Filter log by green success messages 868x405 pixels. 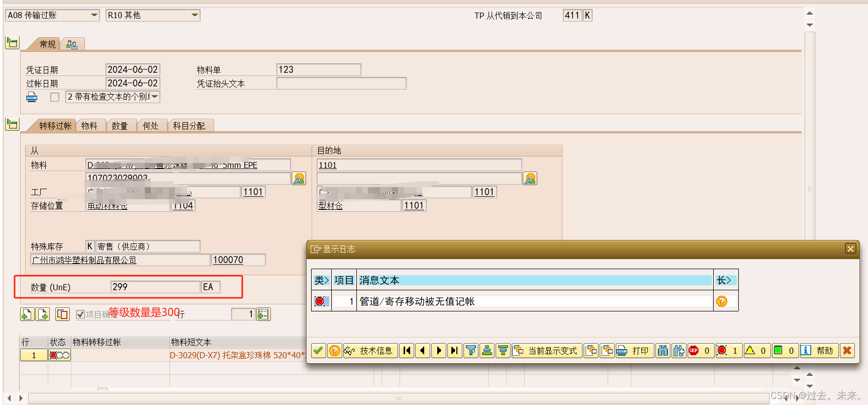(785, 351)
